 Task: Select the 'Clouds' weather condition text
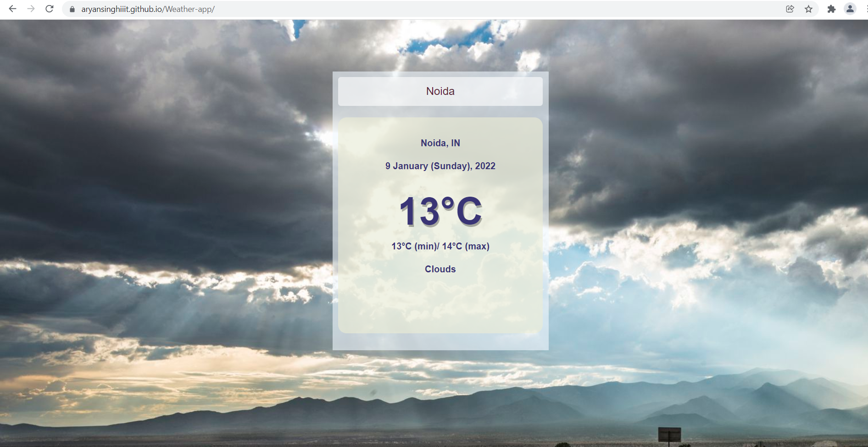pyautogui.click(x=440, y=269)
